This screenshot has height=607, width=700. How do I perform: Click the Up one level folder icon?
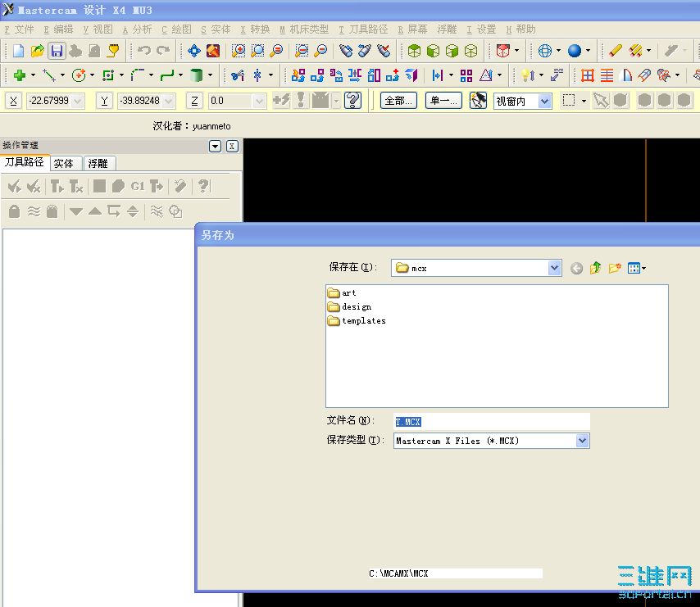coord(596,268)
